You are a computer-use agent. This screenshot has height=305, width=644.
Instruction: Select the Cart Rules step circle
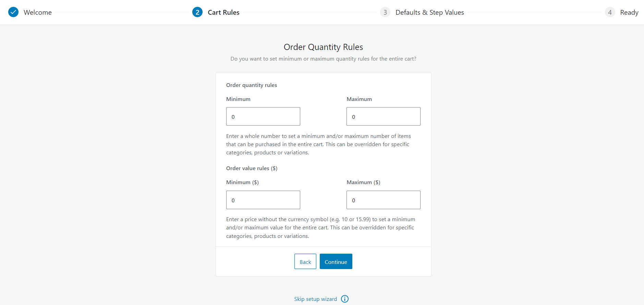point(197,12)
